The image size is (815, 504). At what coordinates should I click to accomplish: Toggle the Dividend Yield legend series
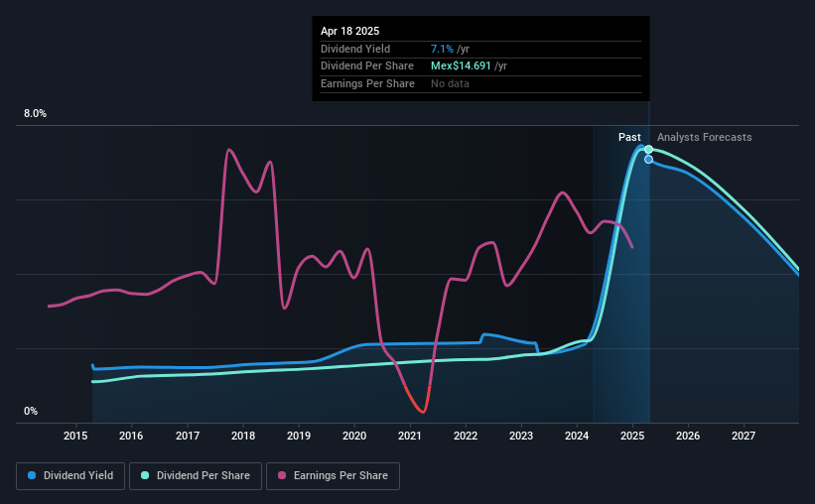pos(71,476)
